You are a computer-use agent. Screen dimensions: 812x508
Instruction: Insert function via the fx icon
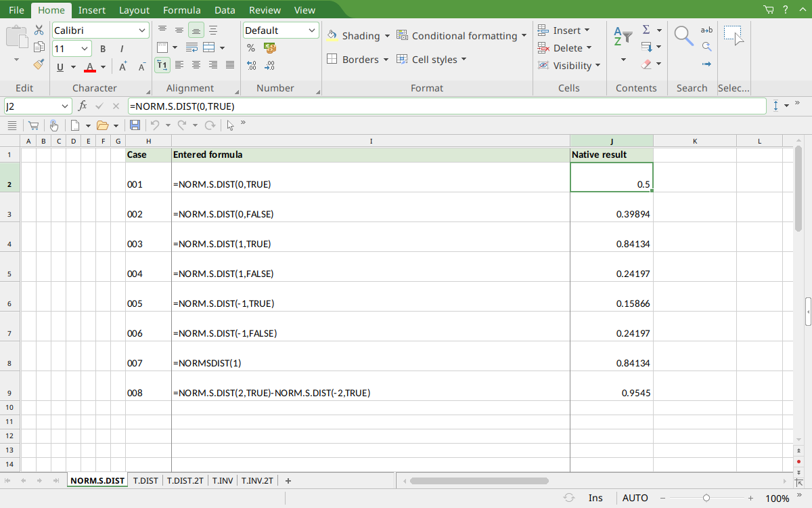(83, 106)
